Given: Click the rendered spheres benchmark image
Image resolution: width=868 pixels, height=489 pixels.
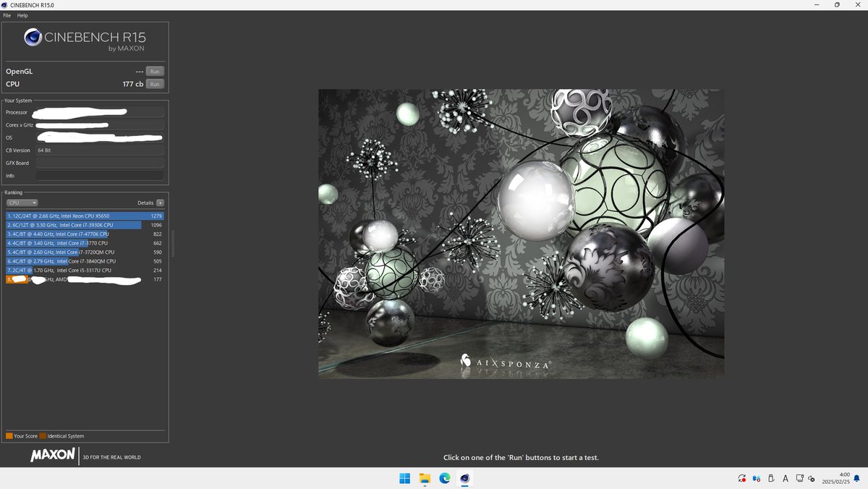Looking at the screenshot, I should (x=521, y=234).
